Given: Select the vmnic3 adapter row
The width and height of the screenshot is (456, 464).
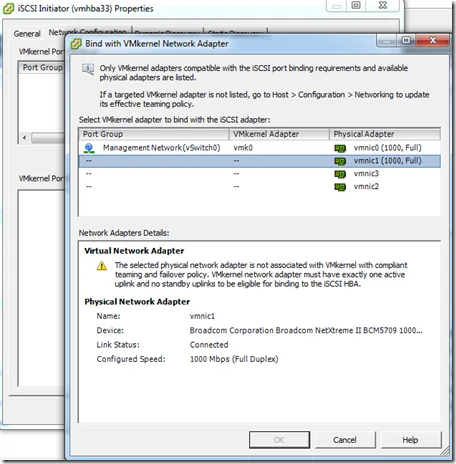Looking at the screenshot, I should pos(259,174).
